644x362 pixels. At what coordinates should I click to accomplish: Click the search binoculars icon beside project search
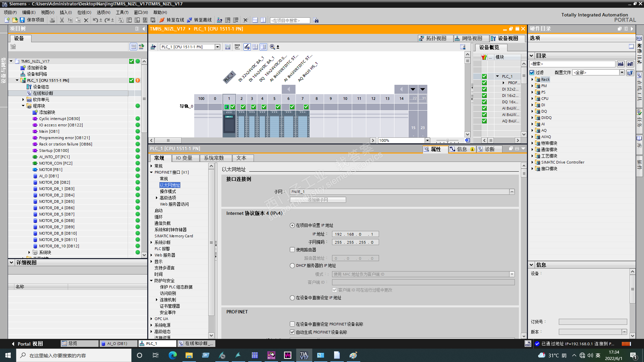(x=316, y=20)
